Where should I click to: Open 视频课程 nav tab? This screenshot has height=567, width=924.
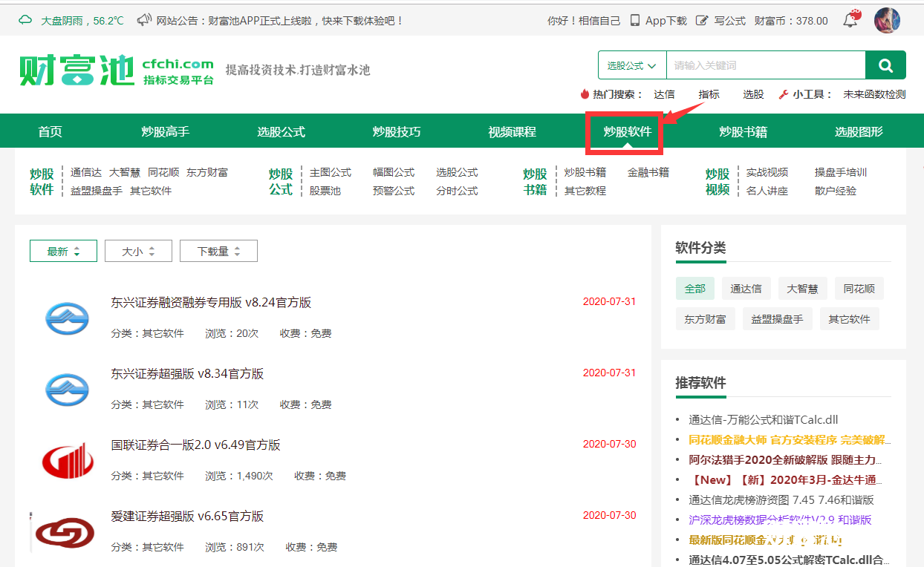coord(512,132)
